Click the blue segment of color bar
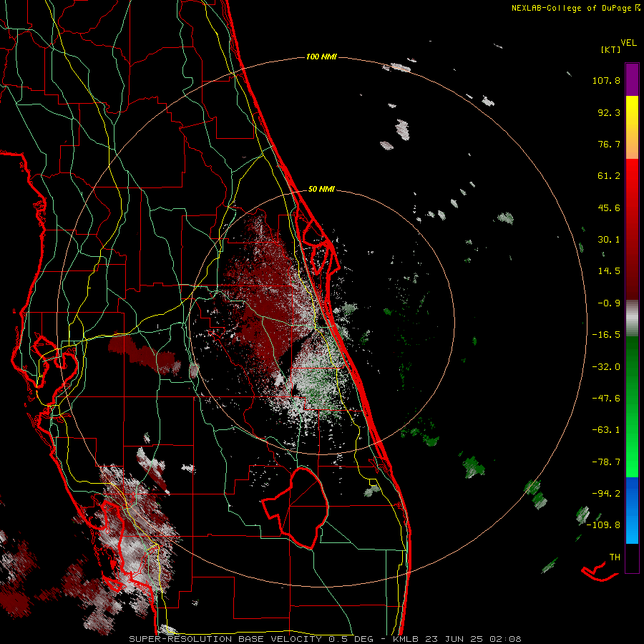The height and width of the screenshot is (644, 644). click(632, 510)
